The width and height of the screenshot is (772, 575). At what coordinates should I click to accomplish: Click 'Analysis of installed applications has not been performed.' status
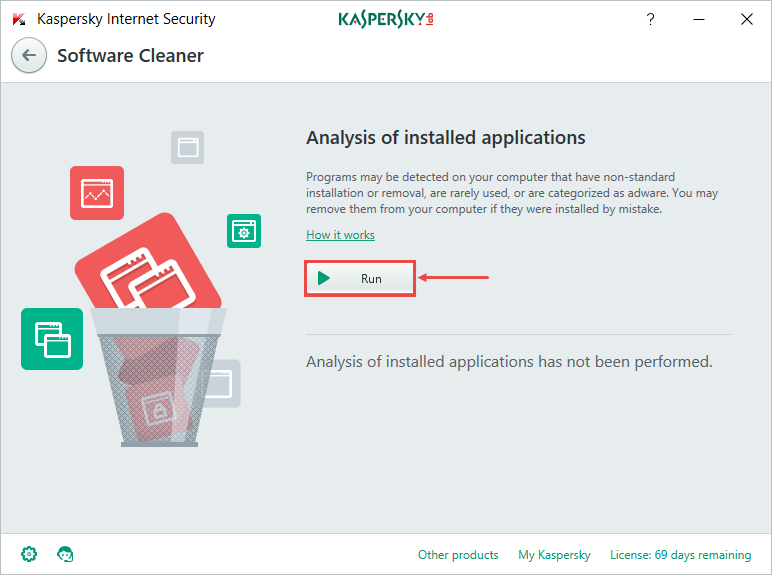point(509,362)
